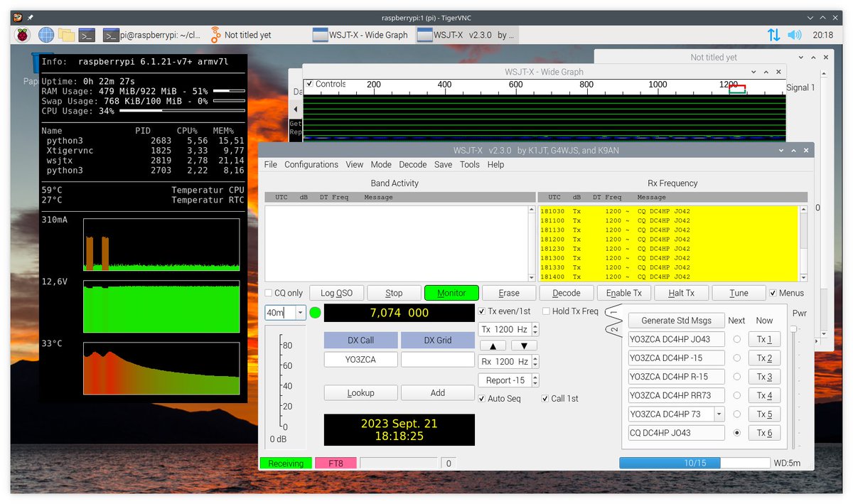853x504 pixels.
Task: Click the Log QSO button
Action: click(337, 293)
